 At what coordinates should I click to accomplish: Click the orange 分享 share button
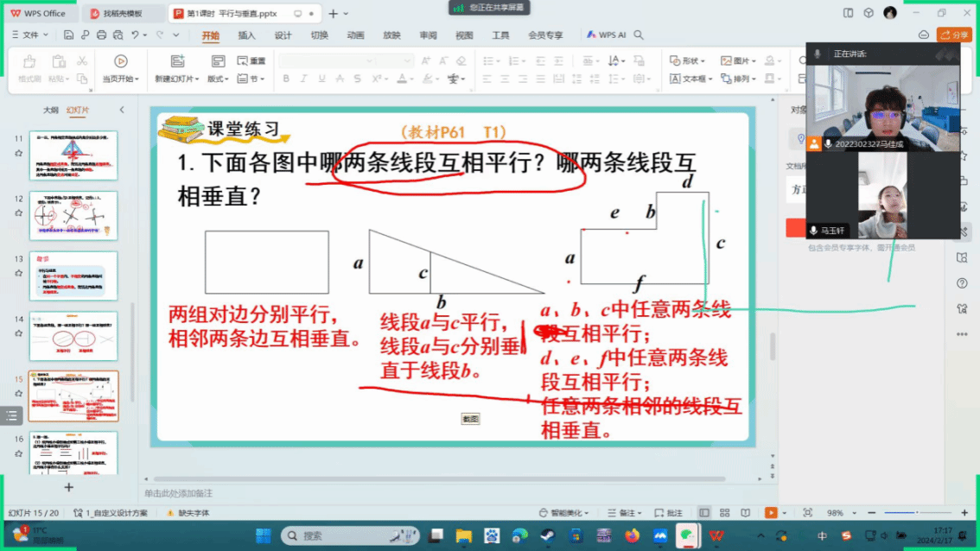pos(954,35)
